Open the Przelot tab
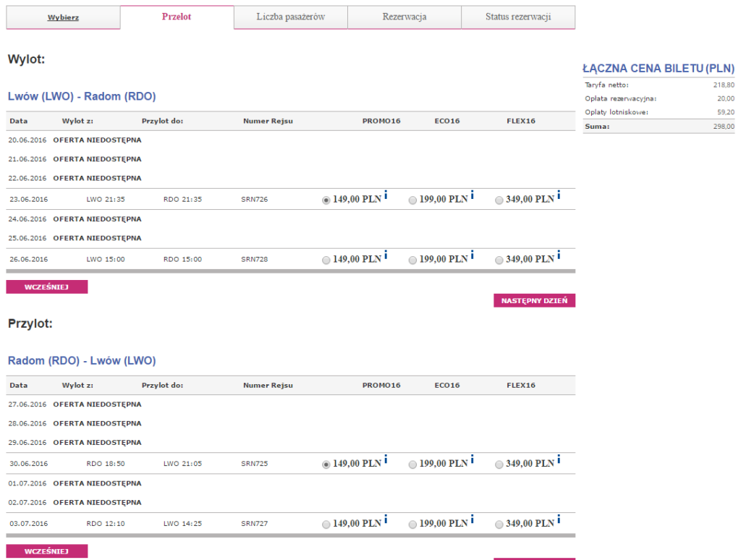Viewport: 741px width, 560px height. [x=177, y=17]
